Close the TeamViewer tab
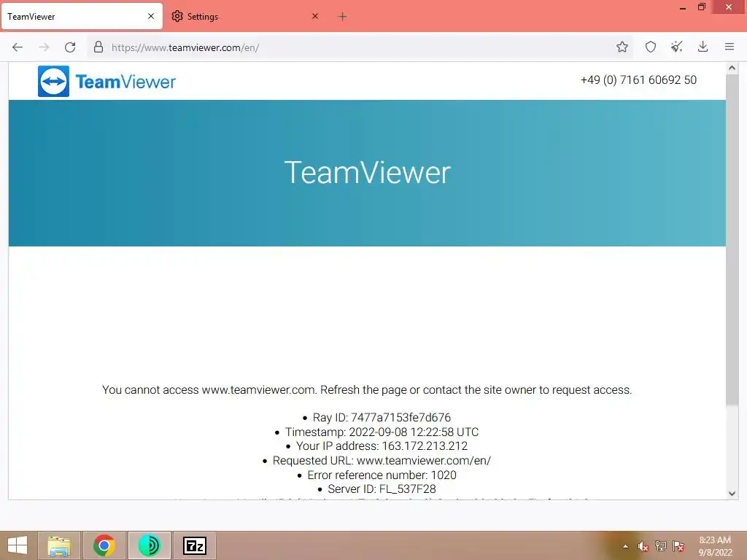 [x=151, y=16]
